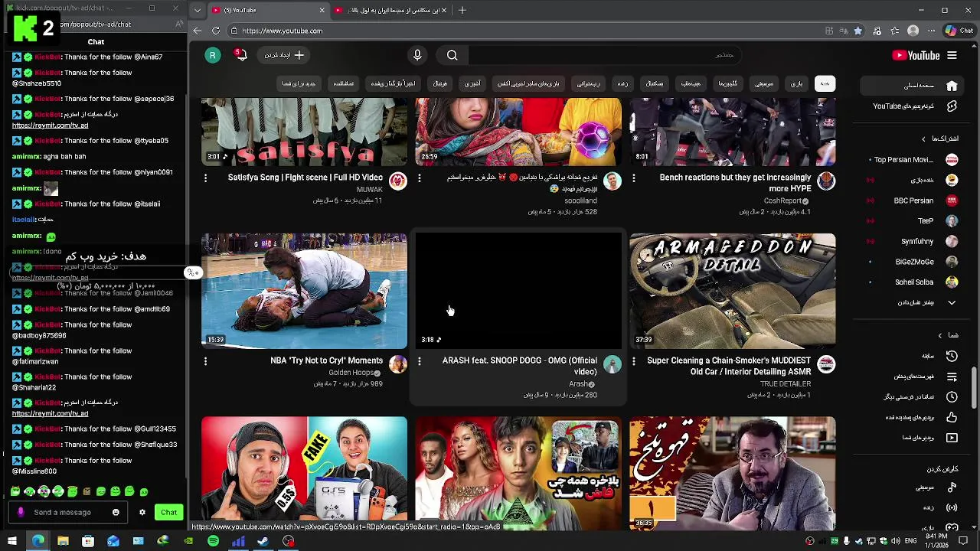This screenshot has height=551, width=980.
Task: Open the account avatar with letter R
Action: (213, 55)
